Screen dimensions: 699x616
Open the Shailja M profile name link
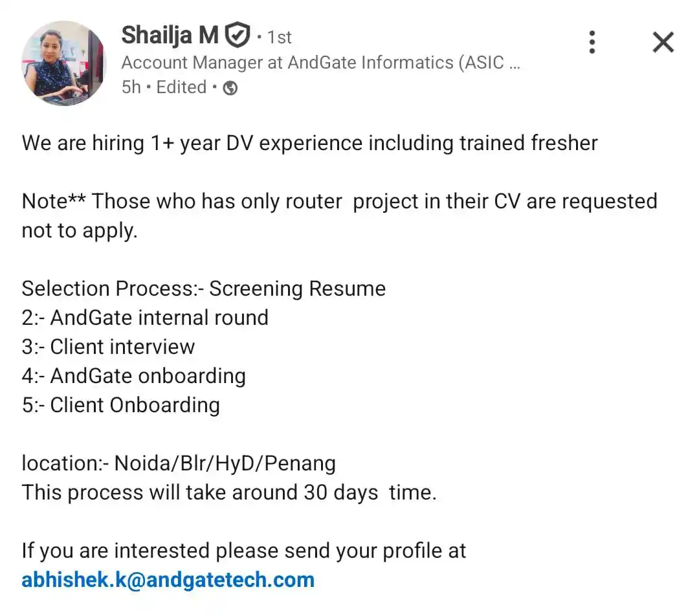[x=170, y=35]
